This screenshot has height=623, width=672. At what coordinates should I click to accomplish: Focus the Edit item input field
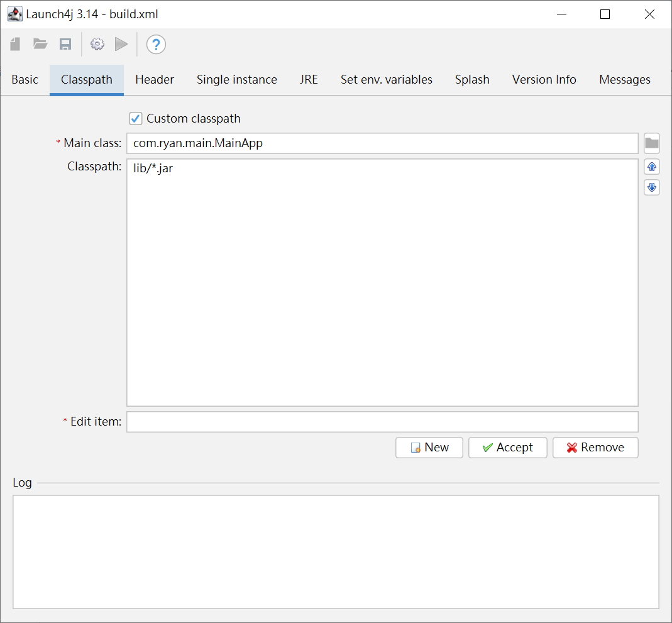pyautogui.click(x=382, y=422)
